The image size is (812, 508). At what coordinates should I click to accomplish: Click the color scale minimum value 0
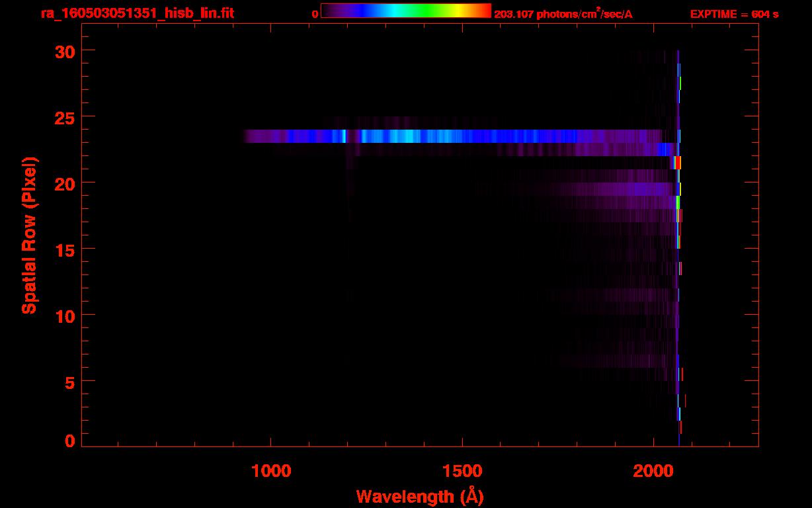(x=315, y=14)
